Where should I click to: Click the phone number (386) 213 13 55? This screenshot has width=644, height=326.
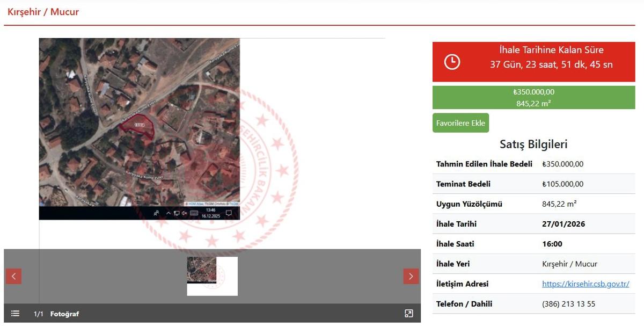pos(568,304)
